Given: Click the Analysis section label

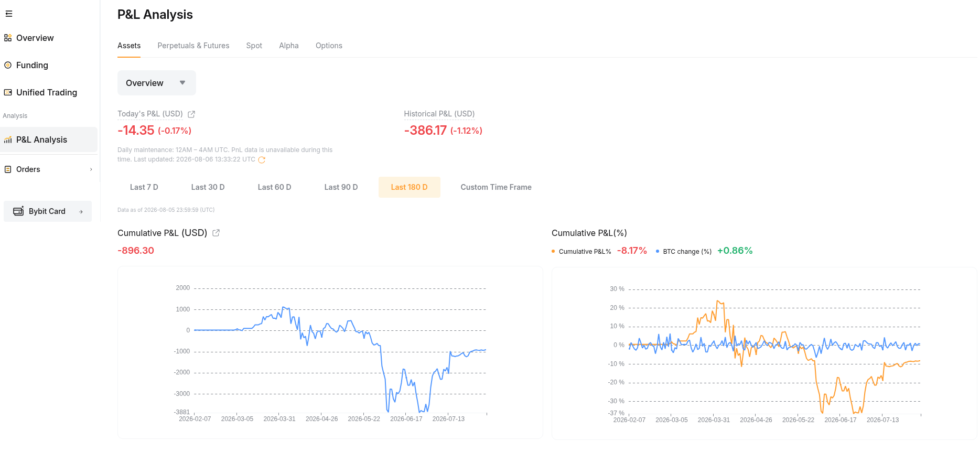Looking at the screenshot, I should tap(15, 116).
